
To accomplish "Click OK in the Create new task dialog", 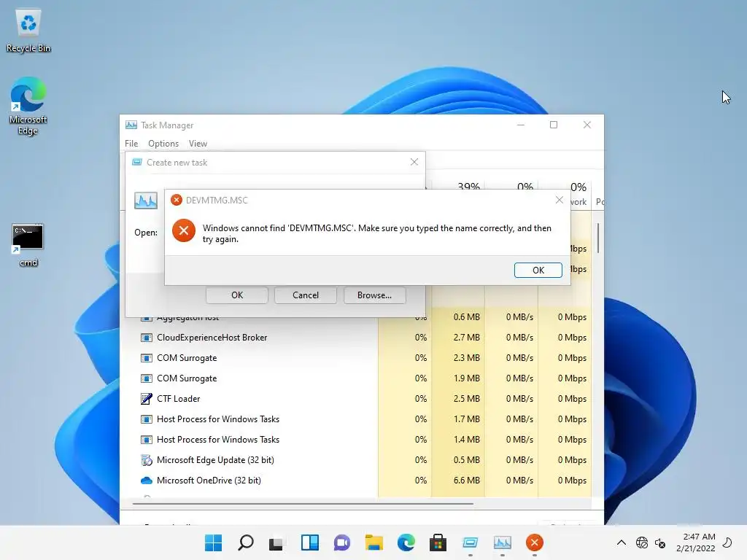I will tap(237, 295).
